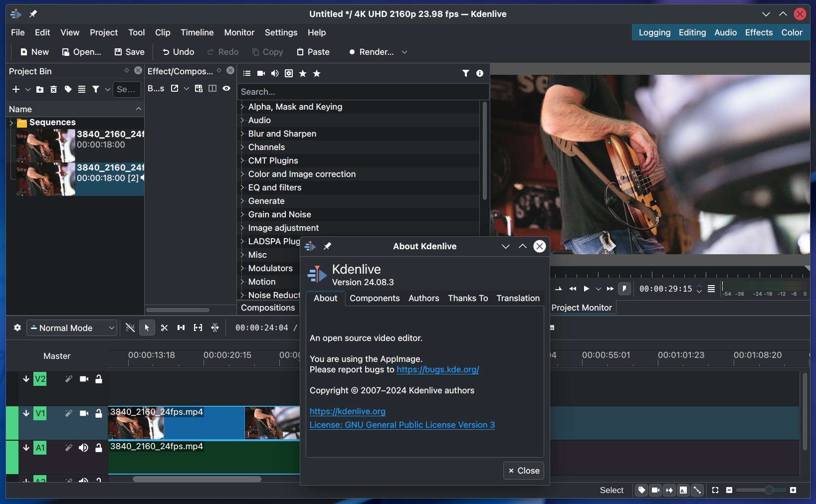Show custom effects icon in effects list
Image resolution: width=816 pixels, height=504 pixels.
[x=289, y=73]
